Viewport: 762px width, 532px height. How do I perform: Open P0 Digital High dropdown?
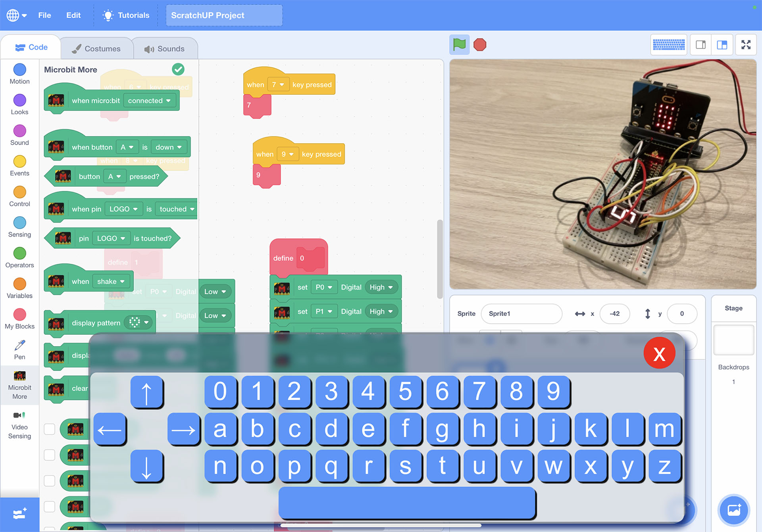click(x=381, y=287)
